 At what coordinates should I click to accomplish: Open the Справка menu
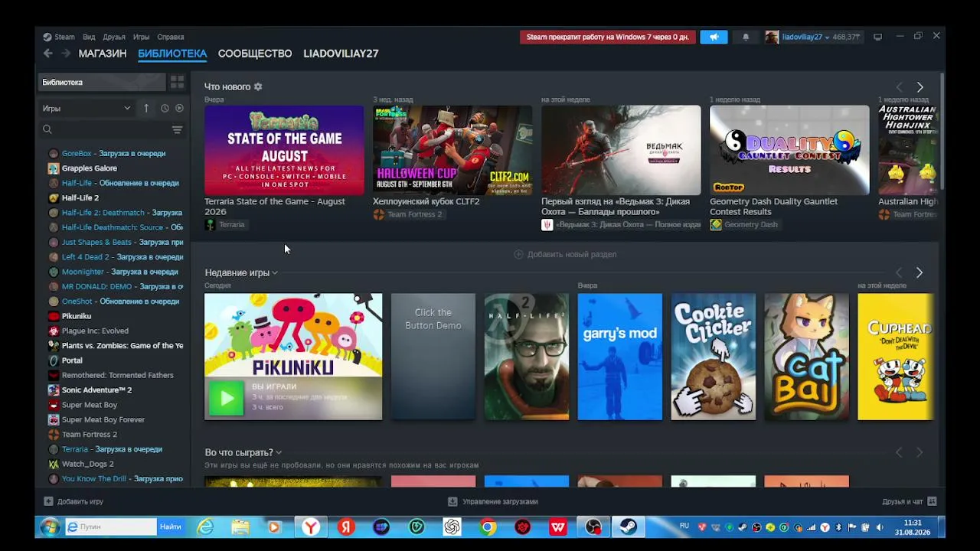coord(171,37)
